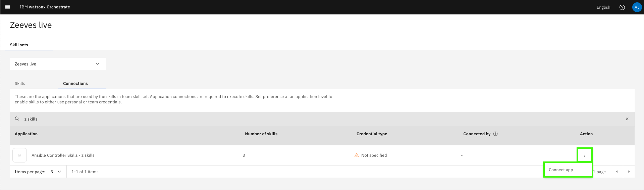The height and width of the screenshot is (190, 644).
Task: Click the Not specified warning icon
Action: pyautogui.click(x=357, y=155)
